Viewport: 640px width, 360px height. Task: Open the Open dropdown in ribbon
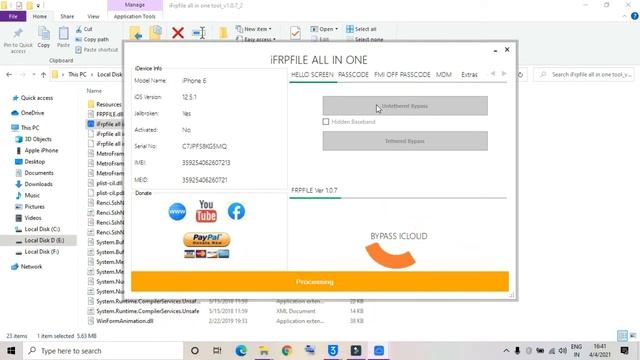click(324, 29)
